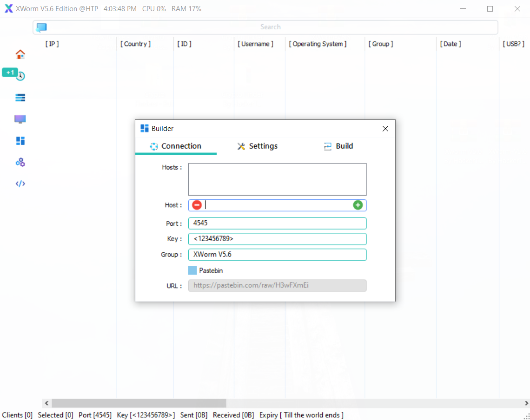The image size is (530, 420).
Task: Click the red minus icon in Host field
Action: (x=197, y=205)
